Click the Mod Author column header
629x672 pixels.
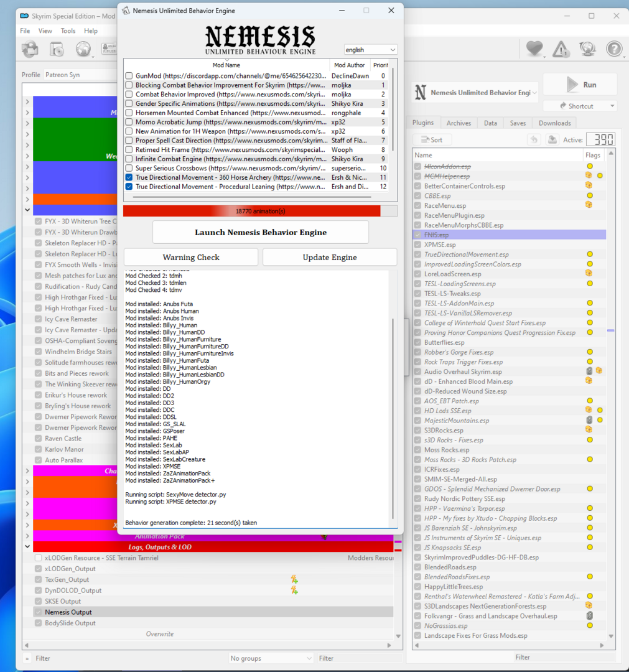[349, 65]
